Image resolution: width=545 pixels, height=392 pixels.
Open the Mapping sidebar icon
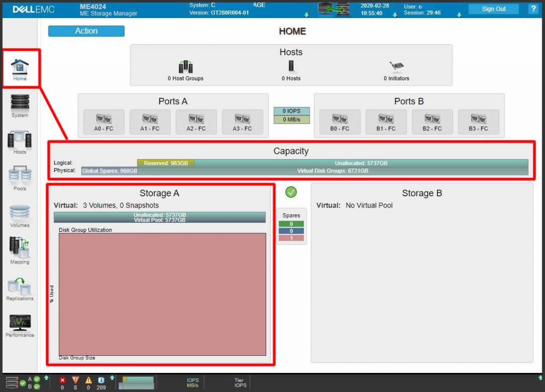coord(20,251)
